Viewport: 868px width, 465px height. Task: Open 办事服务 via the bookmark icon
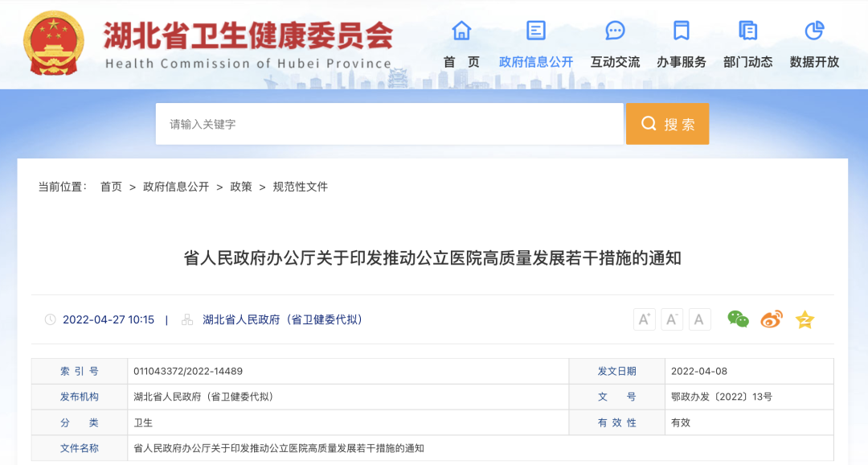pos(680,31)
